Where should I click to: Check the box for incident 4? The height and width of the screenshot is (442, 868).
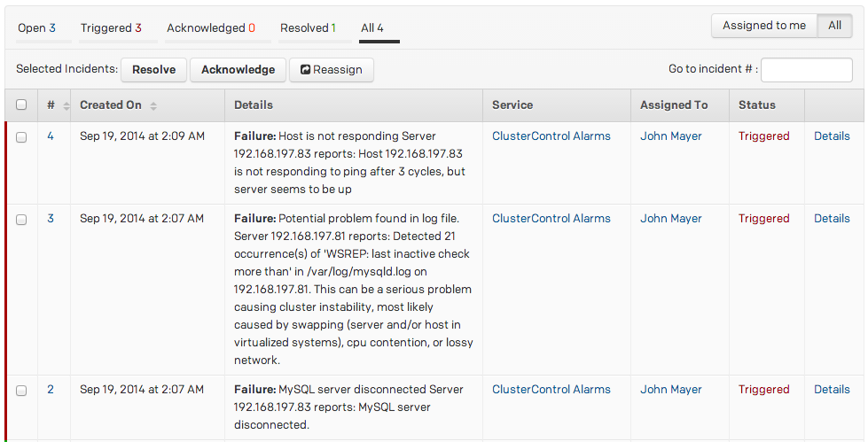tap(21, 137)
